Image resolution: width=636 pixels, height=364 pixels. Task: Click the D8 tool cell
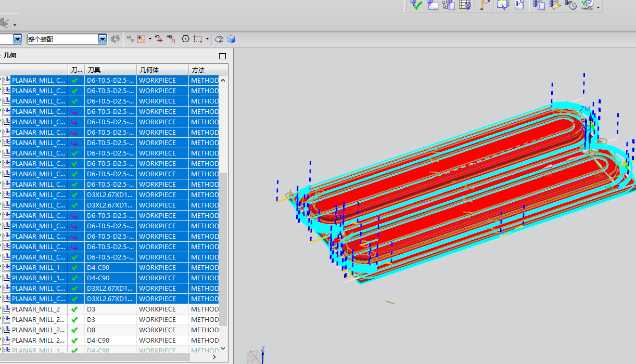tap(110, 330)
